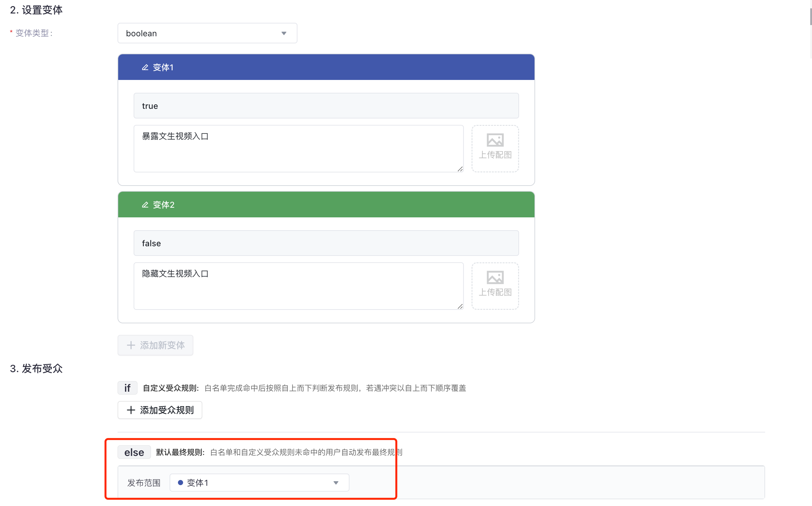Click the upload image icon in 变体1 card
This screenshot has width=812, height=506.
[495, 141]
